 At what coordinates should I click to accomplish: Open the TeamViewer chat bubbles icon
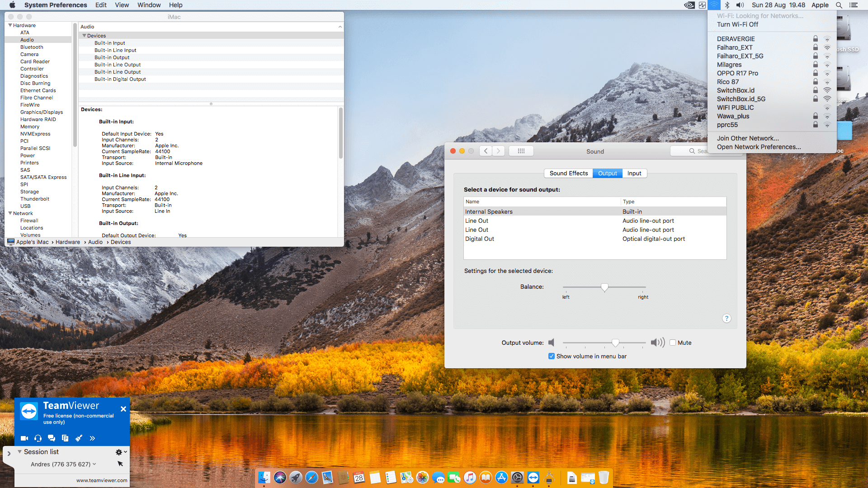[x=52, y=438]
